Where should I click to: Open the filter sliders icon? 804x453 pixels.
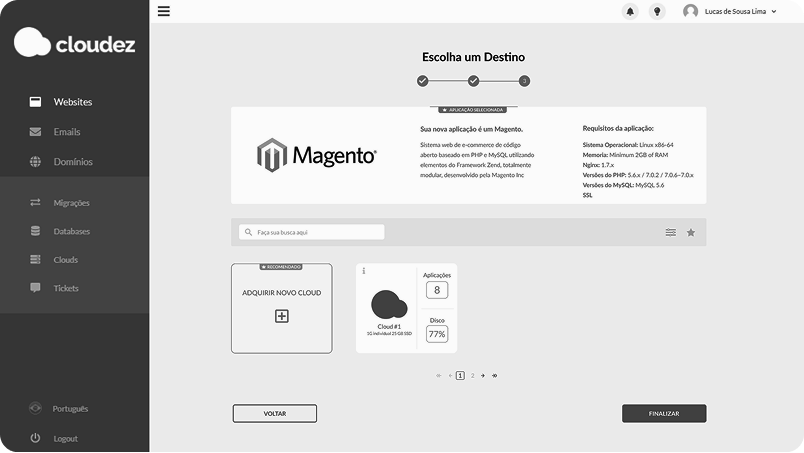pyautogui.click(x=671, y=232)
